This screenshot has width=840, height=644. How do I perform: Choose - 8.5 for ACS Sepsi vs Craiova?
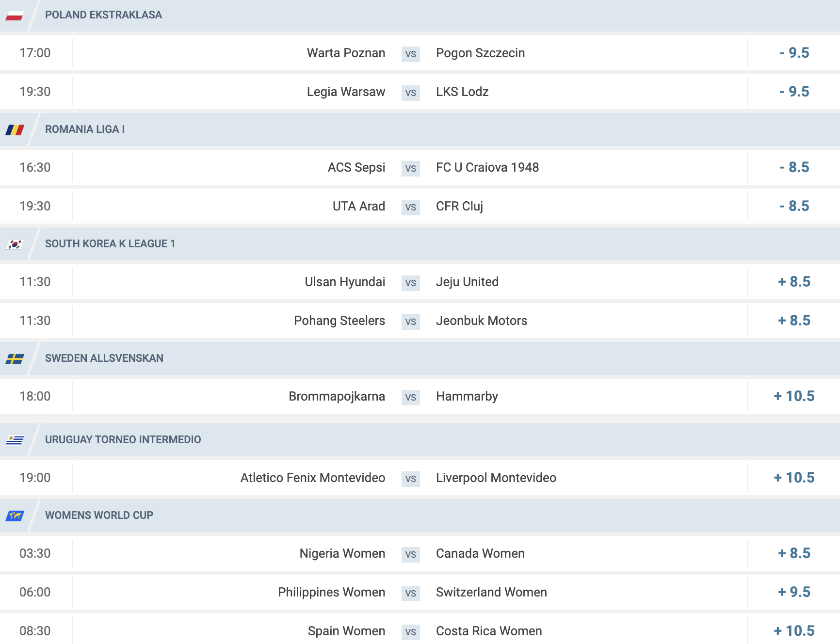794,167
